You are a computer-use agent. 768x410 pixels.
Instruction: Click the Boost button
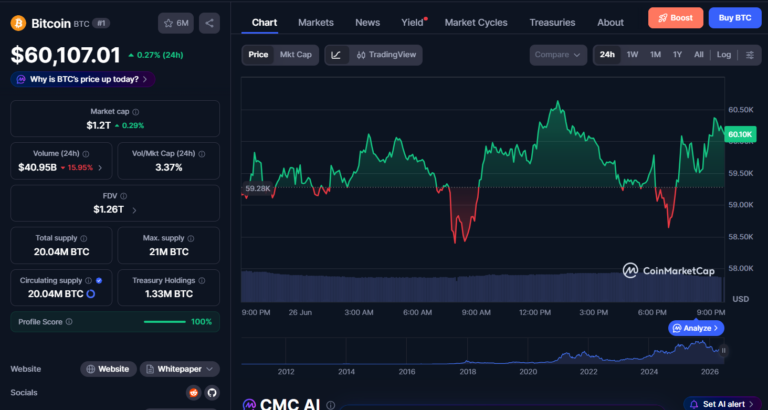(x=675, y=18)
